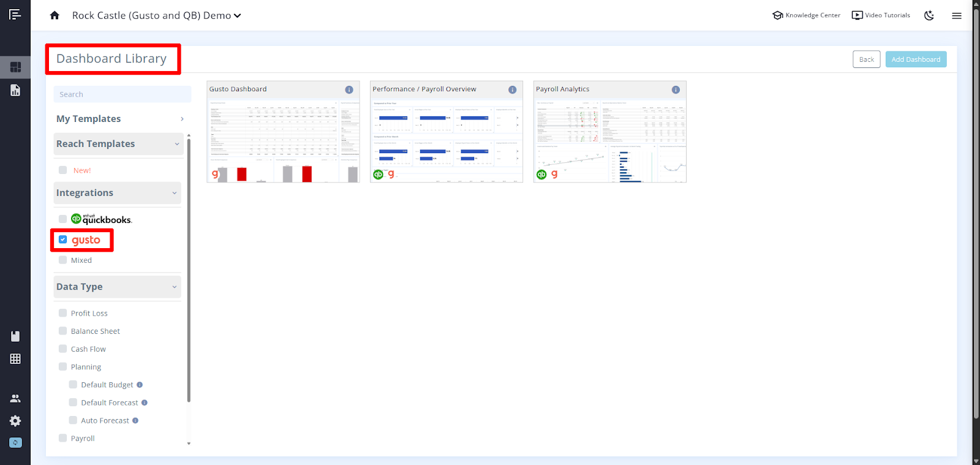The width and height of the screenshot is (980, 465).
Task: Toggle dark mode moon icon
Action: click(x=929, y=15)
